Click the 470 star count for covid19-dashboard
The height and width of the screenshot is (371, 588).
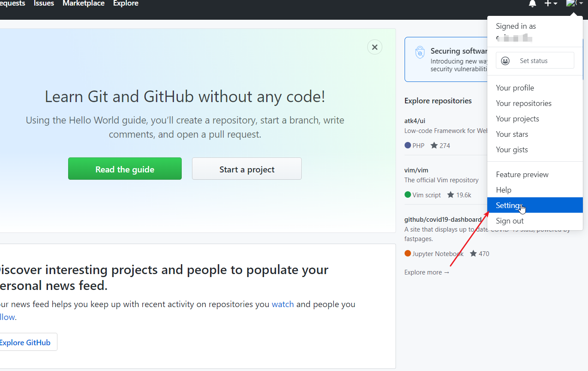coord(480,253)
